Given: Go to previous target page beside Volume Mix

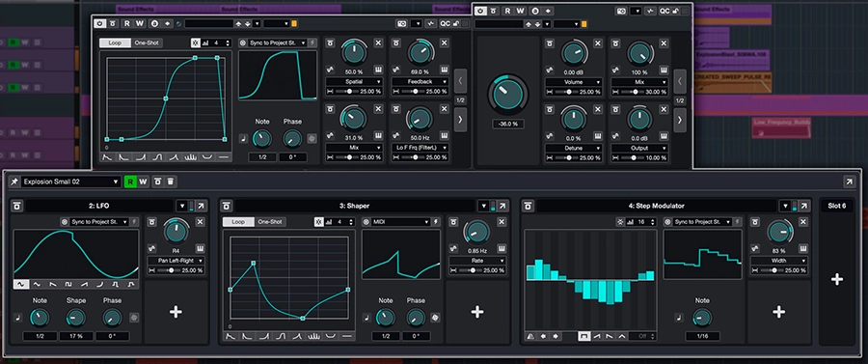Looking at the screenshot, I should [680, 81].
